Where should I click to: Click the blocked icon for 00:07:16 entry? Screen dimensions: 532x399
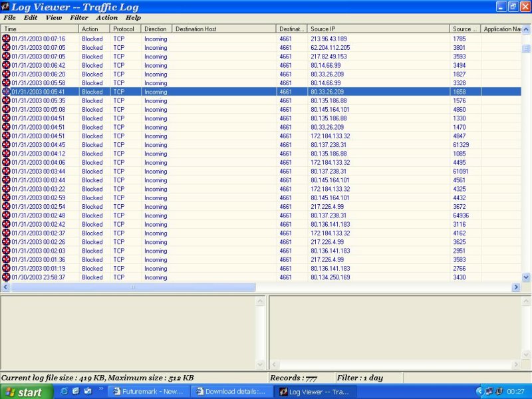click(x=6, y=39)
